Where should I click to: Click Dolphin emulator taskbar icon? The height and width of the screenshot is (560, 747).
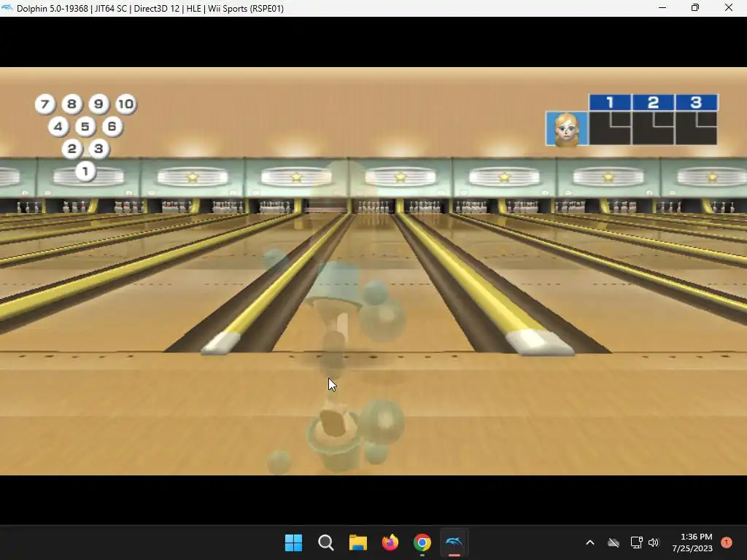(454, 542)
